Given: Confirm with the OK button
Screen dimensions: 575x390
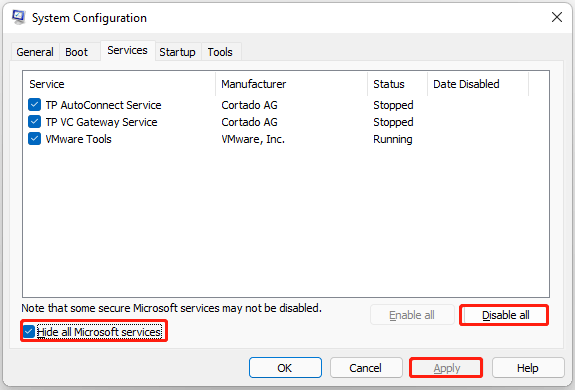Looking at the screenshot, I should 285,368.
